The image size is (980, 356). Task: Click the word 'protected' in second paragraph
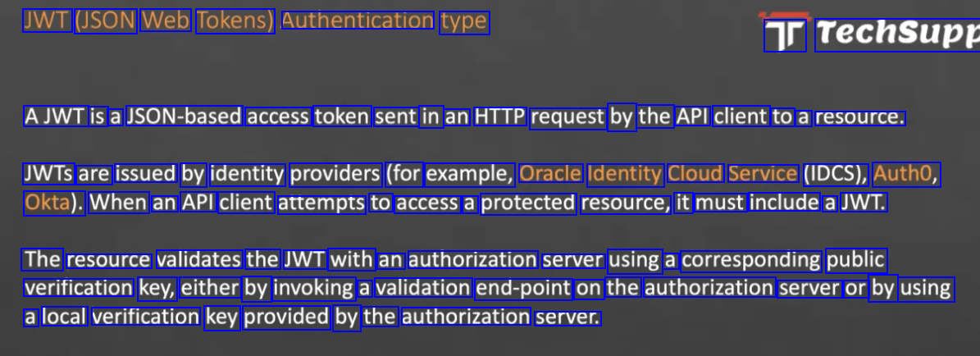click(528, 203)
